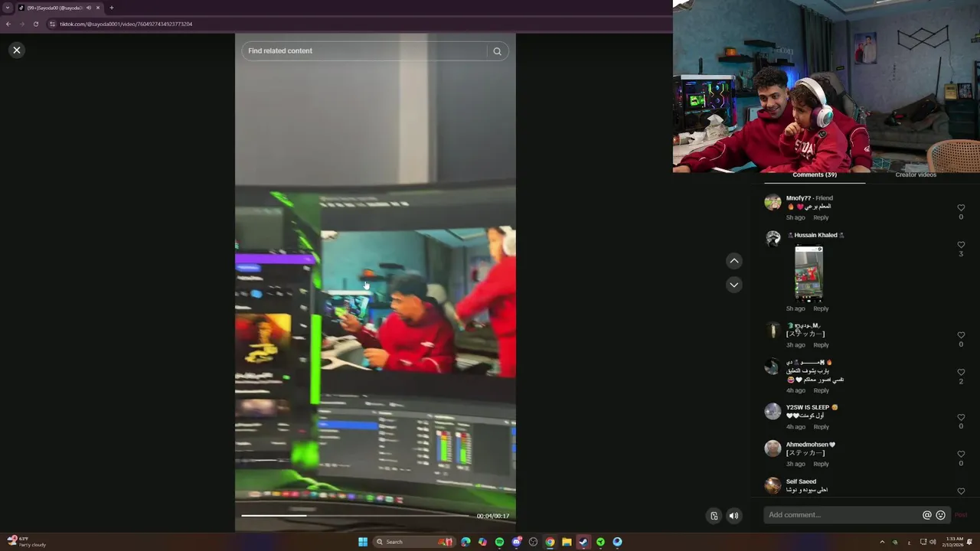Open Mnofy?? profile avatar

(x=773, y=202)
